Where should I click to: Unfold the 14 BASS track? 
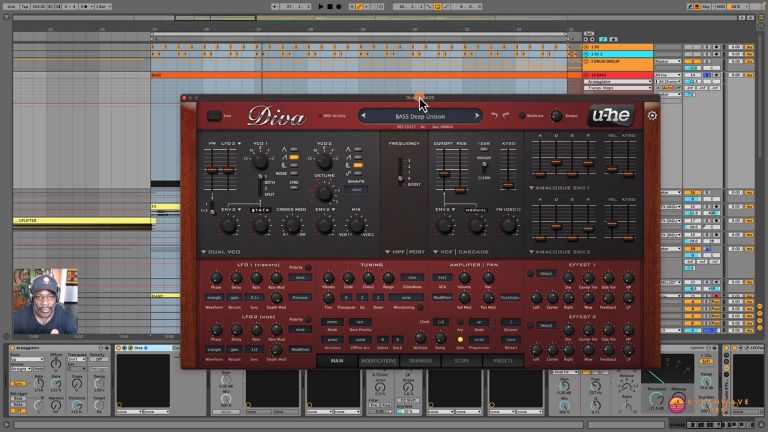(586, 75)
